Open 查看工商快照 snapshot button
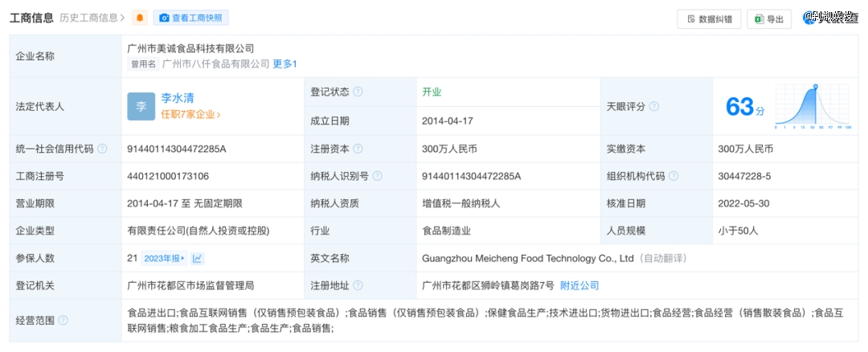Viewport: 868px width, 352px height. (191, 18)
